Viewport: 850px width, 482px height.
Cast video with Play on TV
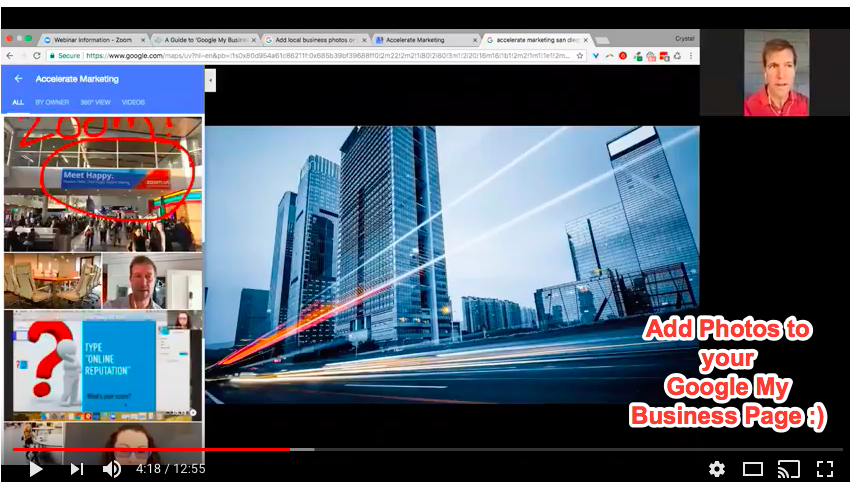789,468
